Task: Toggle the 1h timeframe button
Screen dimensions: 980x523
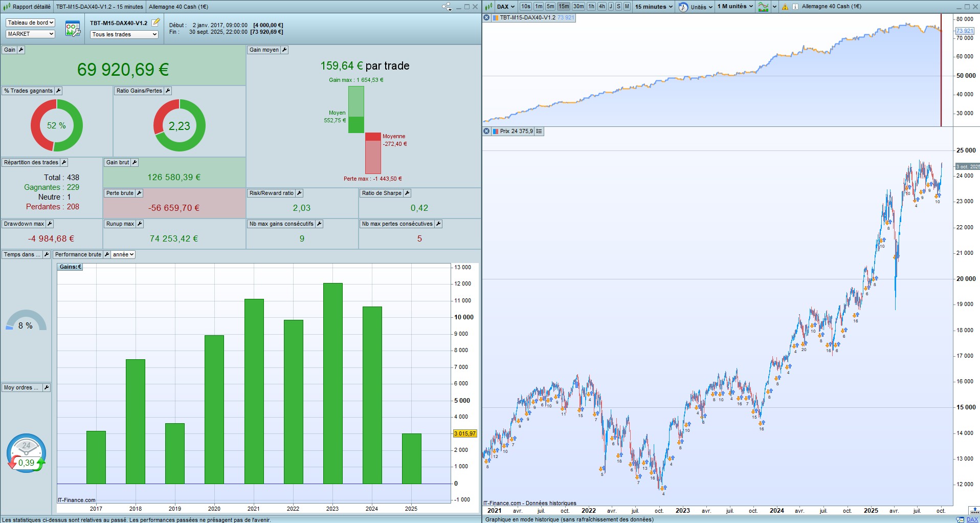Action: [x=591, y=7]
